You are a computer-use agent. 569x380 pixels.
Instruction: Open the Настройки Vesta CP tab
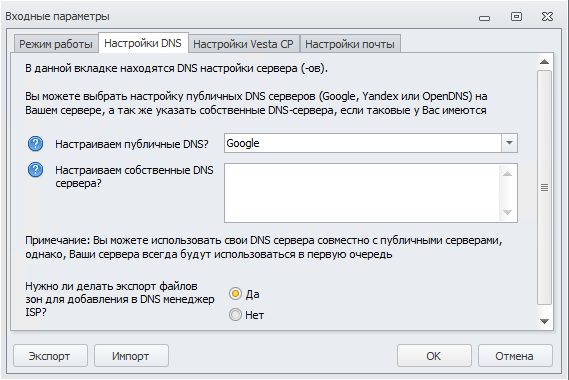click(x=243, y=44)
